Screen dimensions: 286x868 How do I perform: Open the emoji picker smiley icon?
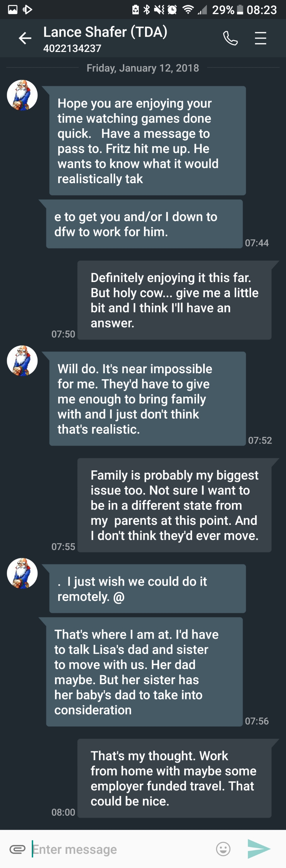223,849
